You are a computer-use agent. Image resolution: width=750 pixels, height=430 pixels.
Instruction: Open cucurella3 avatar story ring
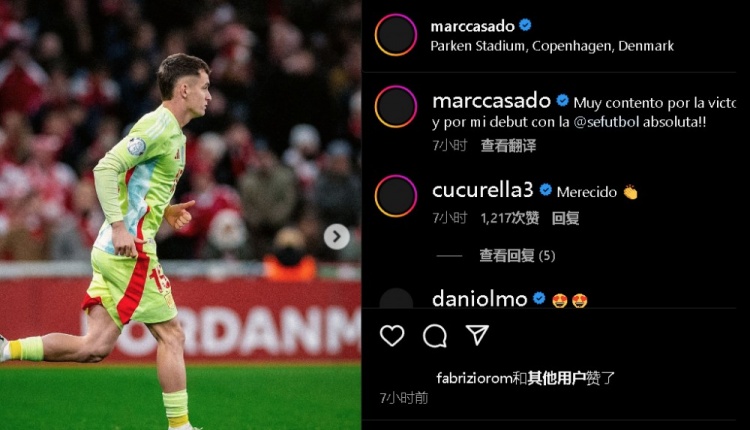[x=396, y=196]
